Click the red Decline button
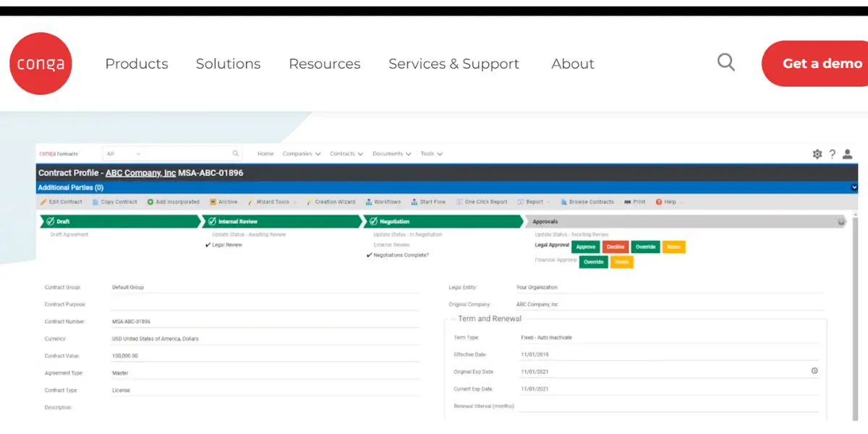Image resolution: width=868 pixels, height=434 pixels. (616, 247)
